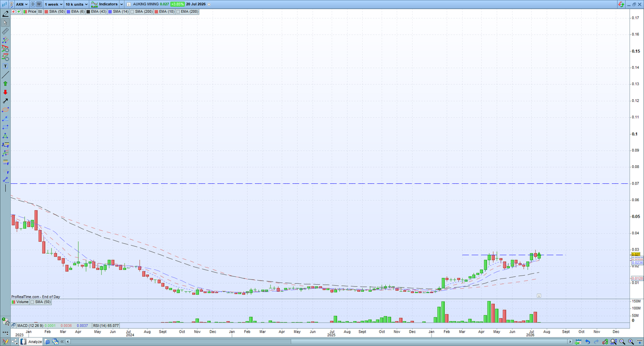This screenshot has height=346, width=644.
Task: Toggle the SMA (200) indicator label
Action: (x=141, y=11)
